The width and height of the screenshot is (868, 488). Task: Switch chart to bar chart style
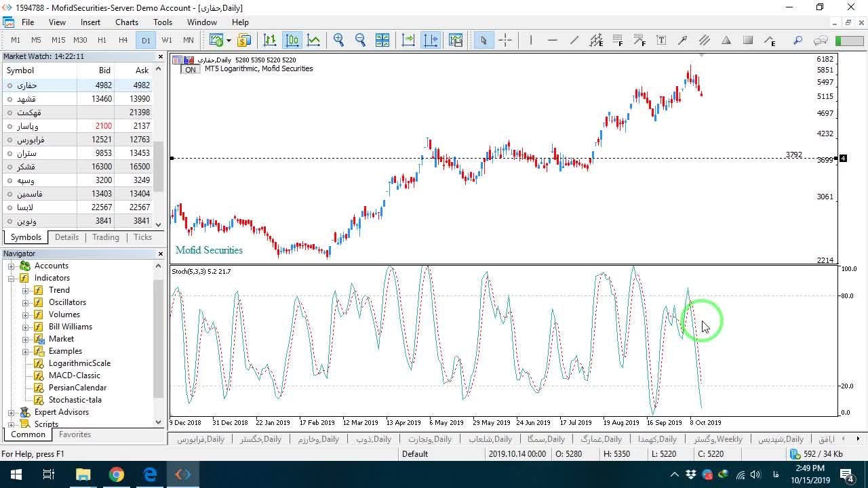[270, 40]
